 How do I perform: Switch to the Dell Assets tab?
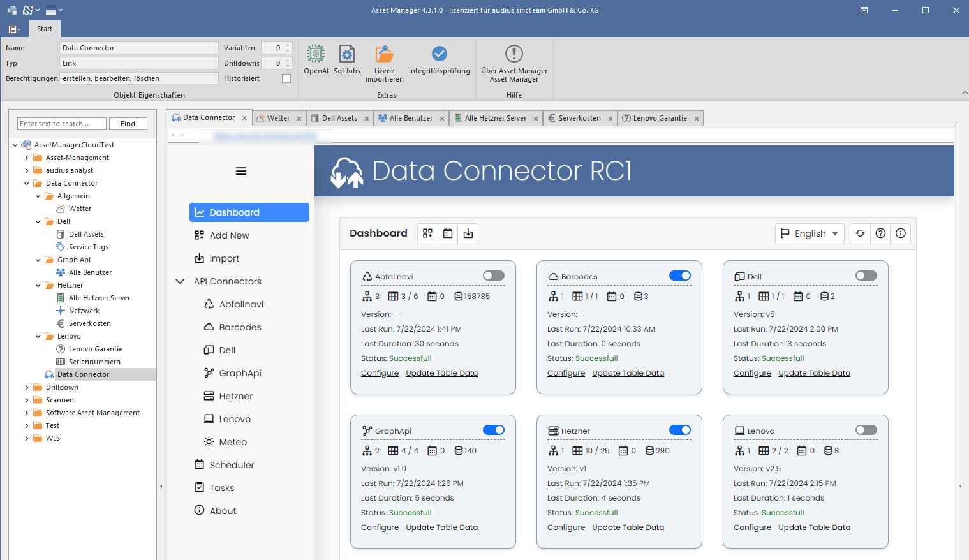pyautogui.click(x=339, y=118)
